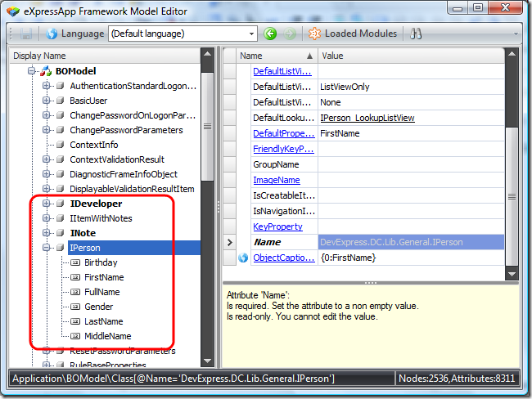Viewport: 532px width, 399px height.
Task: Click the INote class icon
Action: 61,232
